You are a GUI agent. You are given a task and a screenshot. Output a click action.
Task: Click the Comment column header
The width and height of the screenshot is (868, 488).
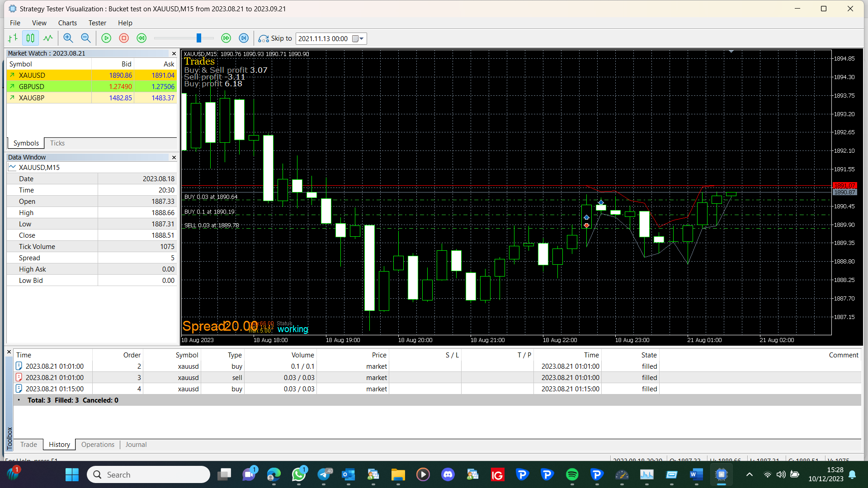760,355
